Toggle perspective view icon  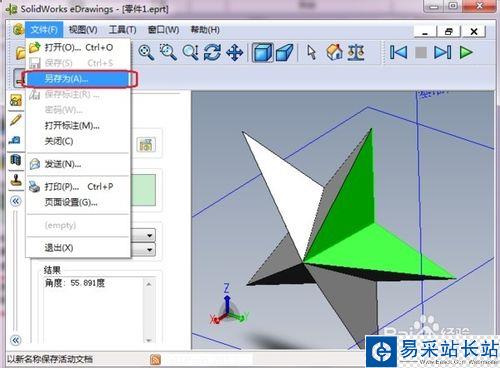(x=285, y=52)
